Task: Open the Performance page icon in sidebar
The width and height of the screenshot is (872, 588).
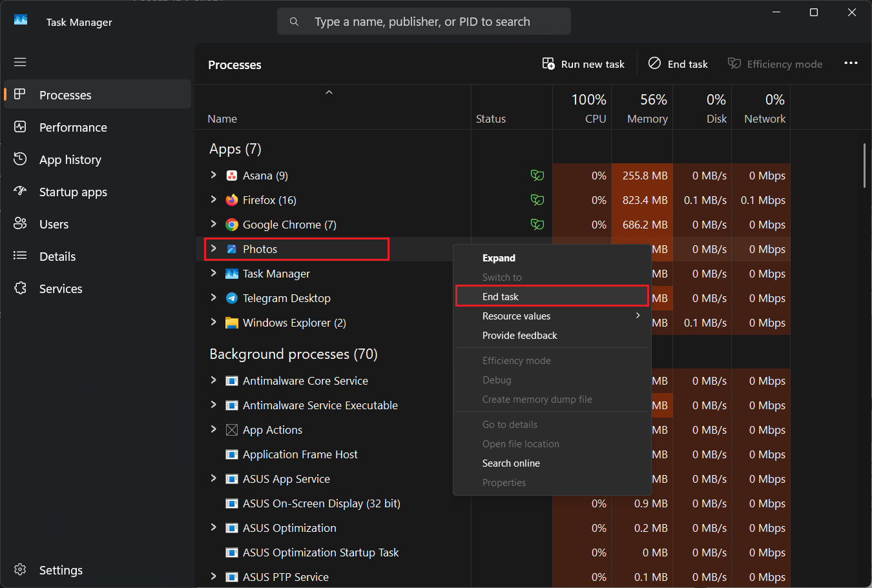Action: click(x=20, y=127)
